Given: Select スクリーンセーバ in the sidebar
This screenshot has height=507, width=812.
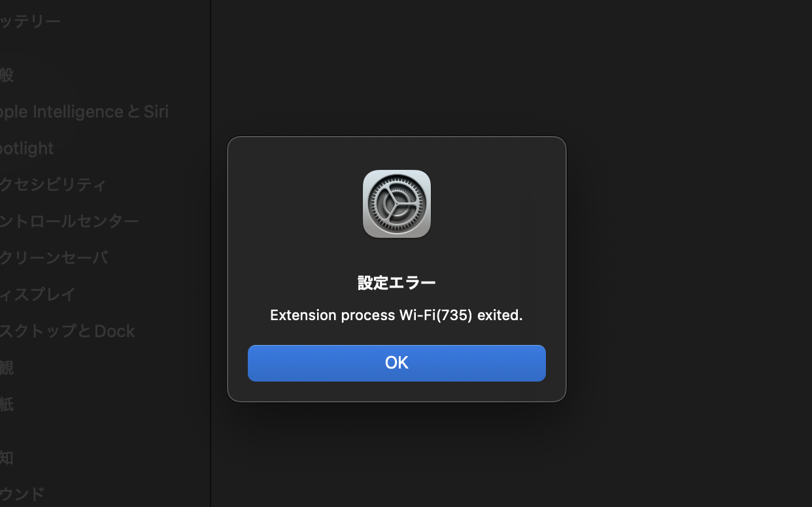Looking at the screenshot, I should click(x=54, y=258).
